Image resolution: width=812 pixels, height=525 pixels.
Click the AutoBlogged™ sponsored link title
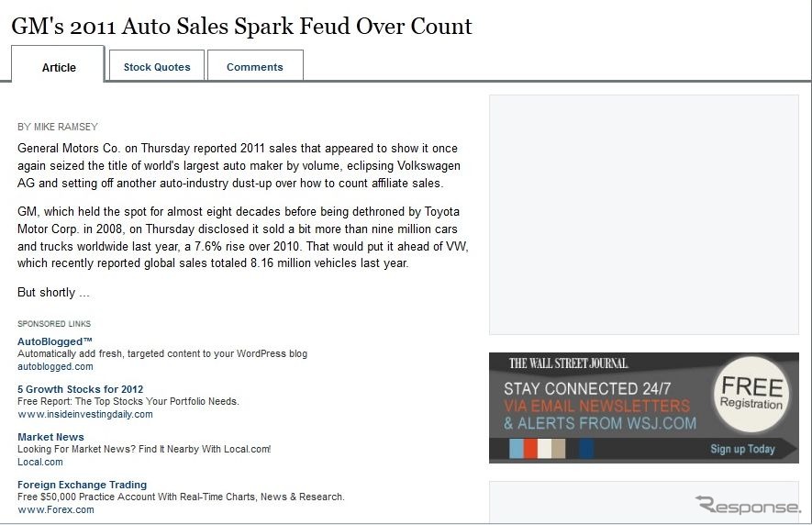[55, 341]
